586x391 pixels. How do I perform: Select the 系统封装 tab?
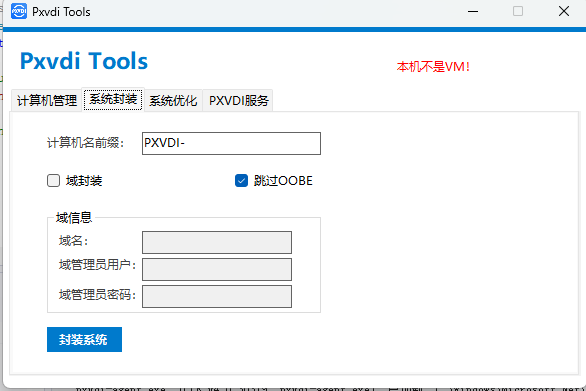coord(113,99)
